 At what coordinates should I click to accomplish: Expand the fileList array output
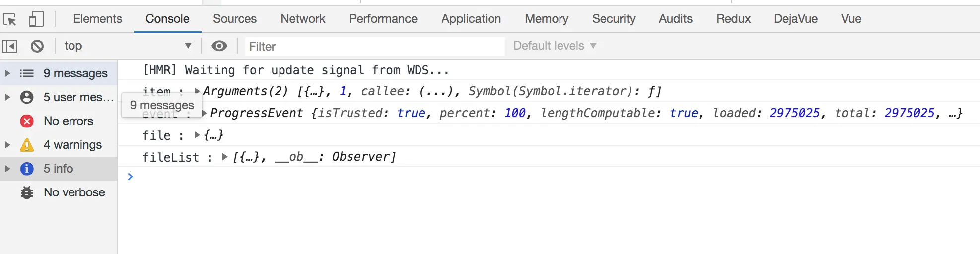click(x=225, y=157)
